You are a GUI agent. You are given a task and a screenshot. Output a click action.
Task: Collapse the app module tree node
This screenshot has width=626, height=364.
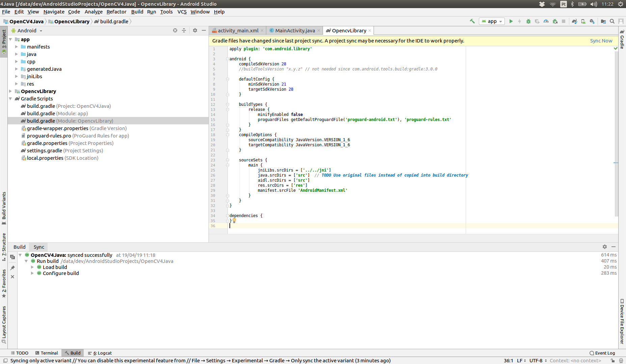[x=10, y=39]
